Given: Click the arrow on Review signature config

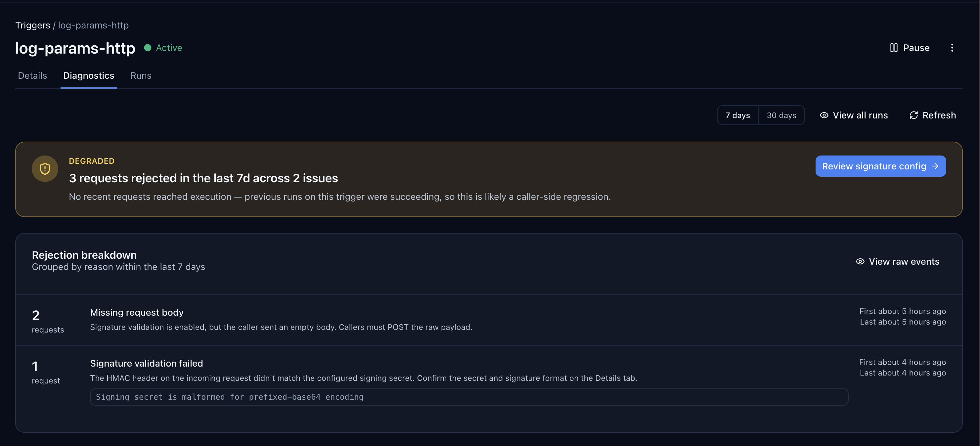Looking at the screenshot, I should pyautogui.click(x=935, y=166).
